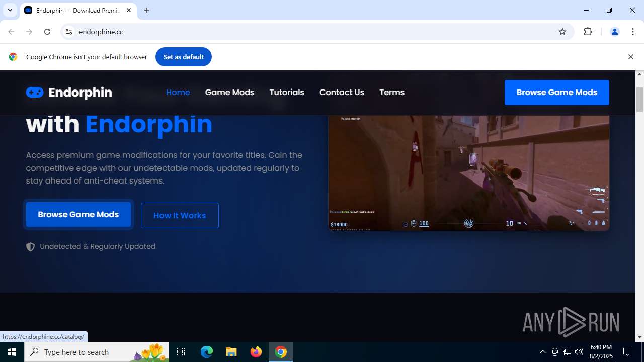Open the tab search dropdown arrow
The height and width of the screenshot is (362, 644).
(10, 10)
